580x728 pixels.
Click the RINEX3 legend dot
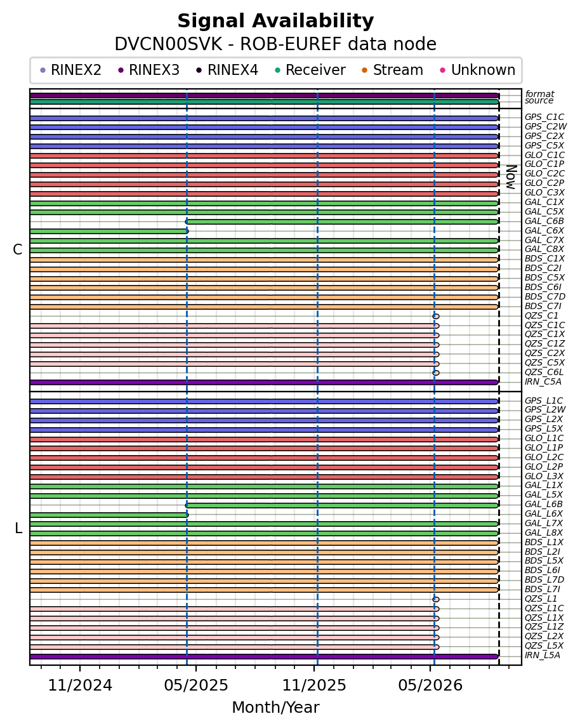[121, 70]
